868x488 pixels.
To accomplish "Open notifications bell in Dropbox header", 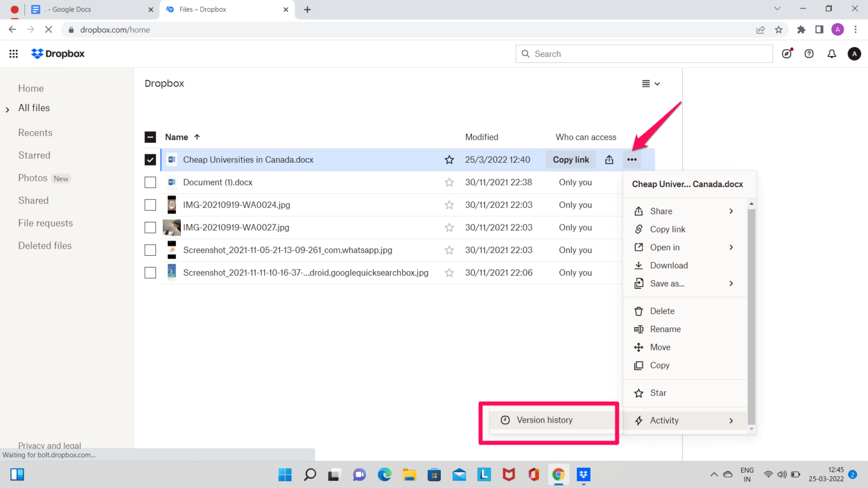I will tap(832, 54).
